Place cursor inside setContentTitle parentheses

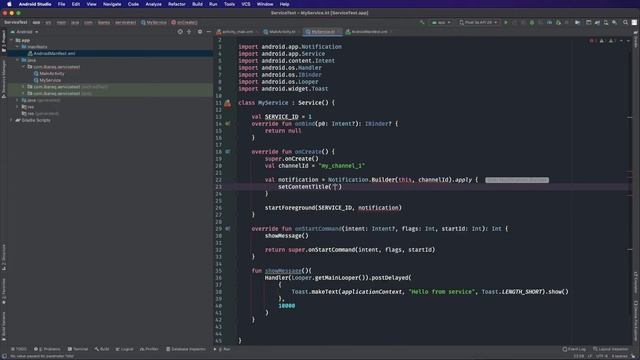pyautogui.click(x=335, y=187)
